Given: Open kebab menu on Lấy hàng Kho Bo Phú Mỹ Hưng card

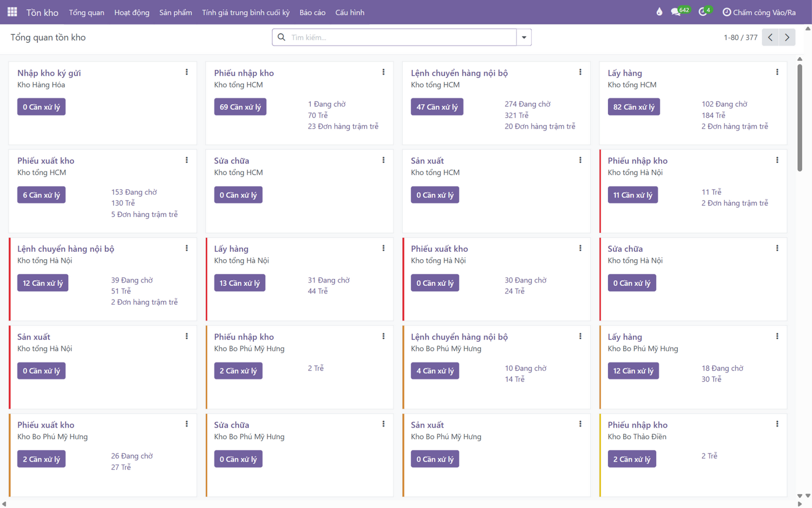Looking at the screenshot, I should click(x=777, y=336).
